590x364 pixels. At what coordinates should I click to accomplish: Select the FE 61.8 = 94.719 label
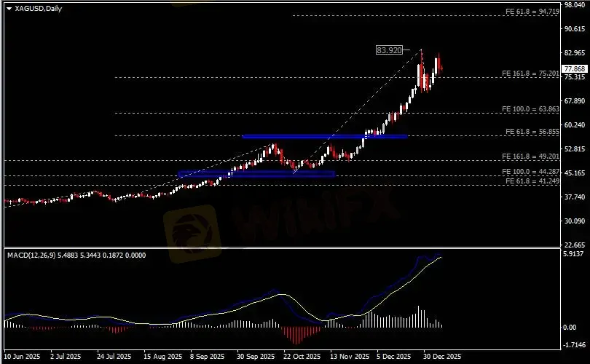[532, 12]
